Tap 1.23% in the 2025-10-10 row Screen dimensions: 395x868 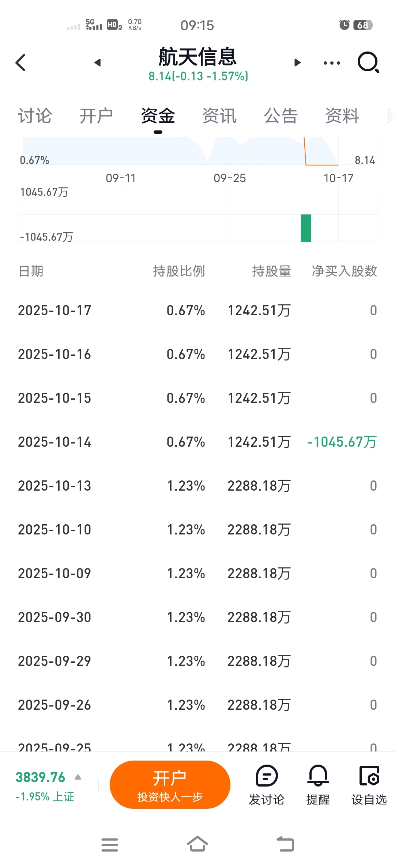click(186, 530)
